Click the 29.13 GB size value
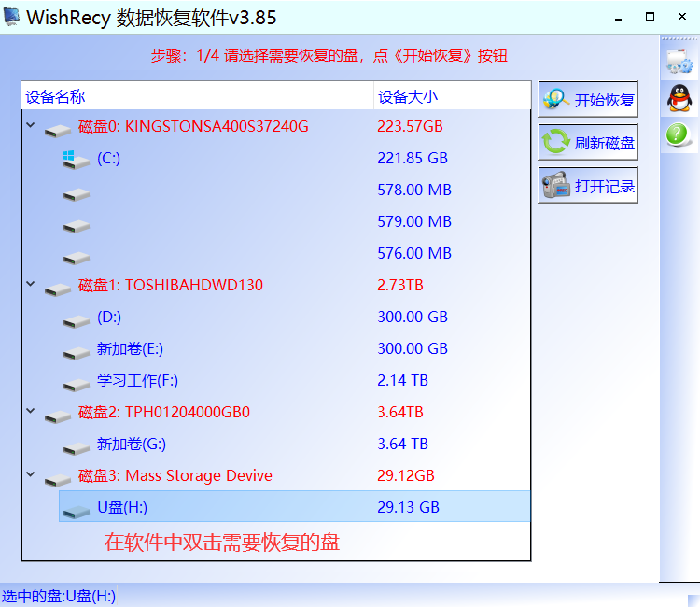 (409, 507)
